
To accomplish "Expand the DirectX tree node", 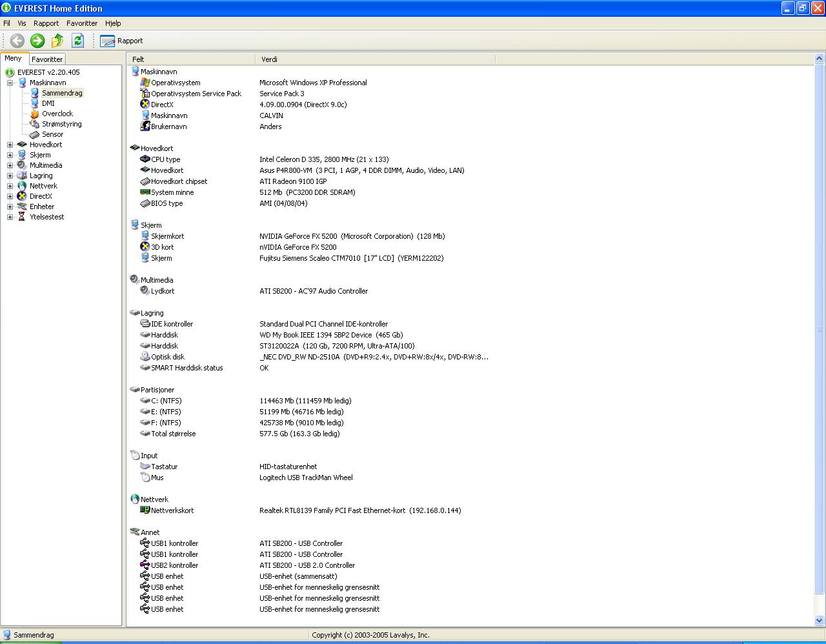I will tap(10, 196).
